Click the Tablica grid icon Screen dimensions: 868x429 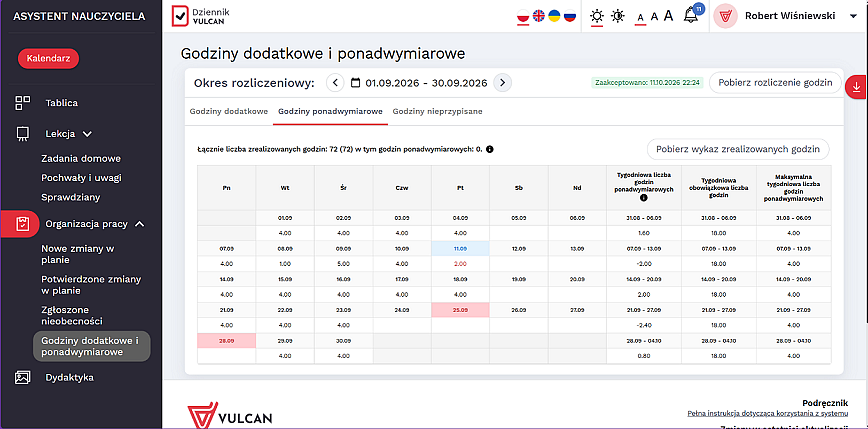[23, 103]
